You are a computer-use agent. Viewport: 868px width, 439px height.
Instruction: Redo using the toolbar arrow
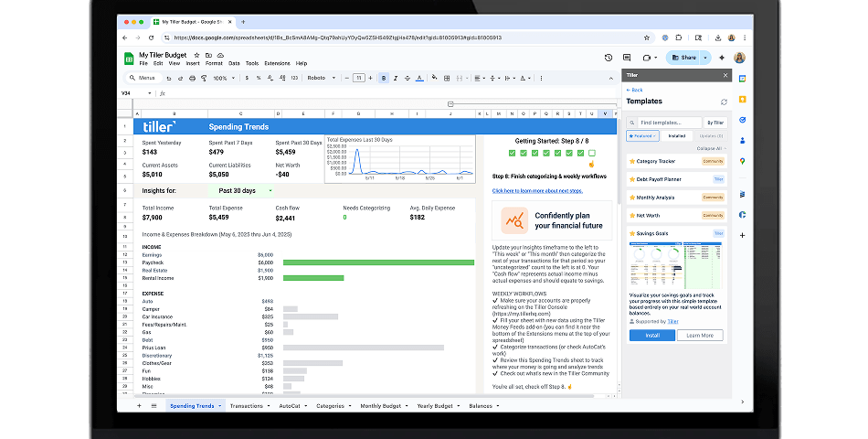[181, 78]
